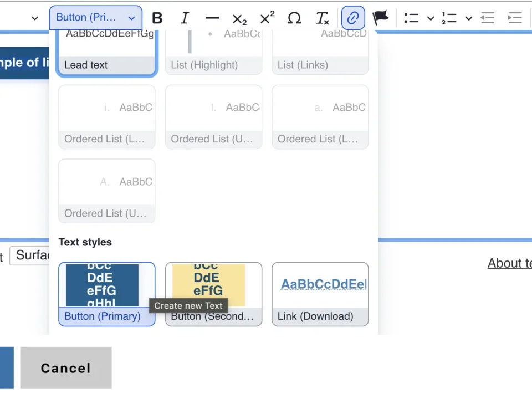Click the 'Surfac' input field
The height and width of the screenshot is (399, 532).
point(34,255)
